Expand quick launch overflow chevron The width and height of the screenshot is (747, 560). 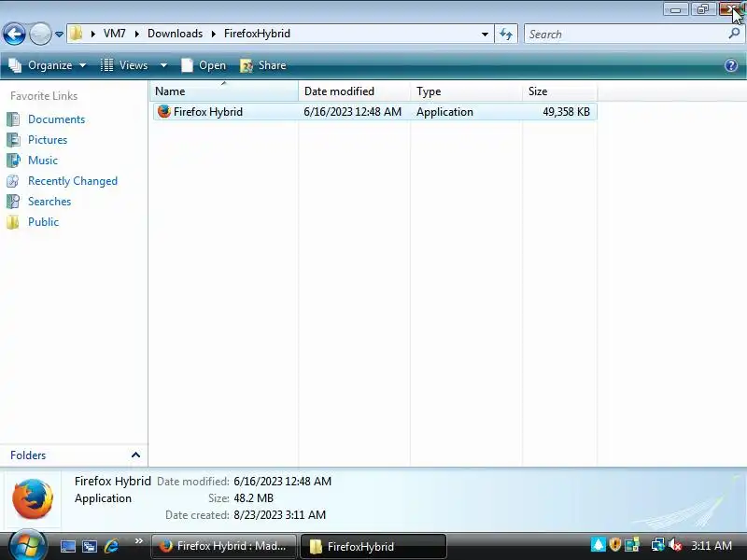pyautogui.click(x=138, y=541)
